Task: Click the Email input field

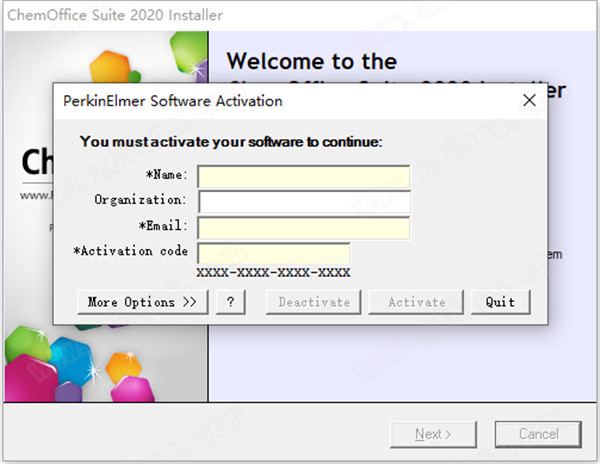Action: pos(304,228)
